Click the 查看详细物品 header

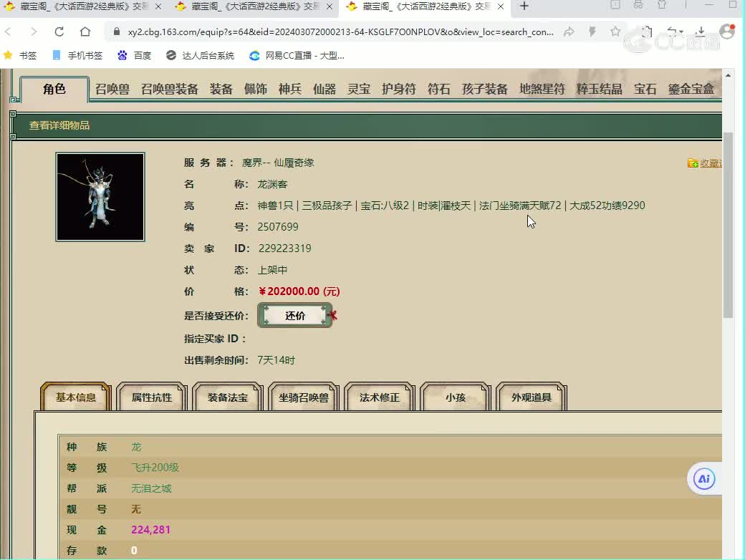tap(59, 125)
